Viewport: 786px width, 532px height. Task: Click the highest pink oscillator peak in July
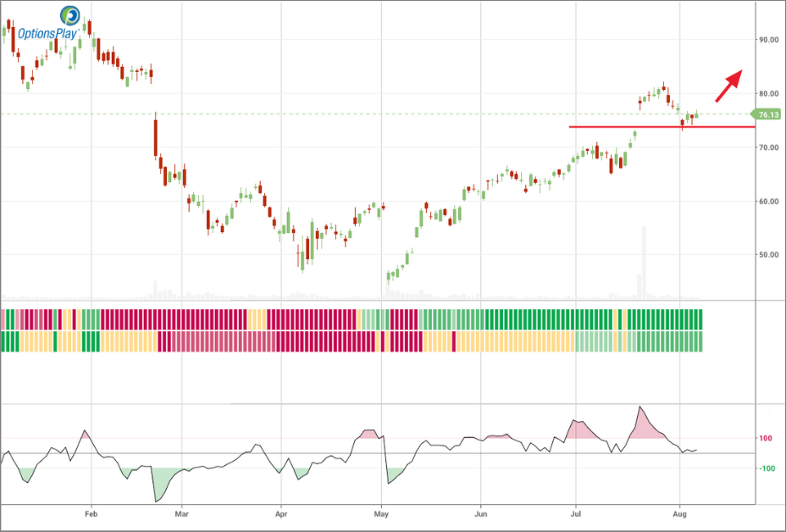pyautogui.click(x=639, y=407)
